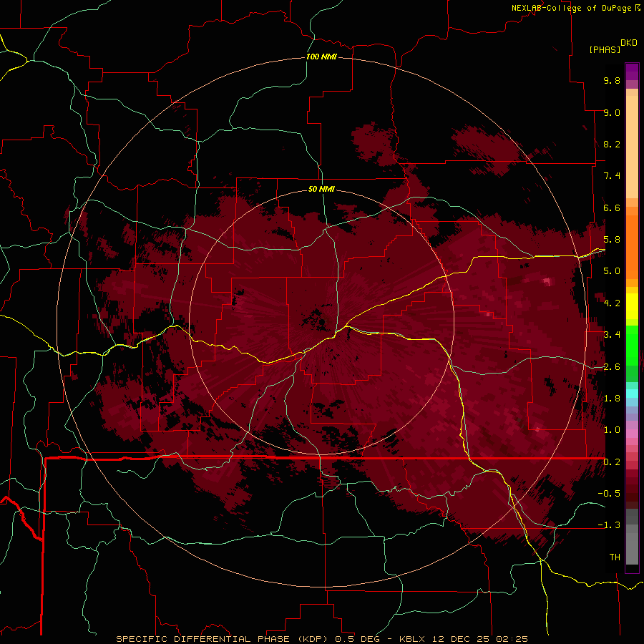
Task: Click the "50 NMI" range ring label
Action: 321,189
